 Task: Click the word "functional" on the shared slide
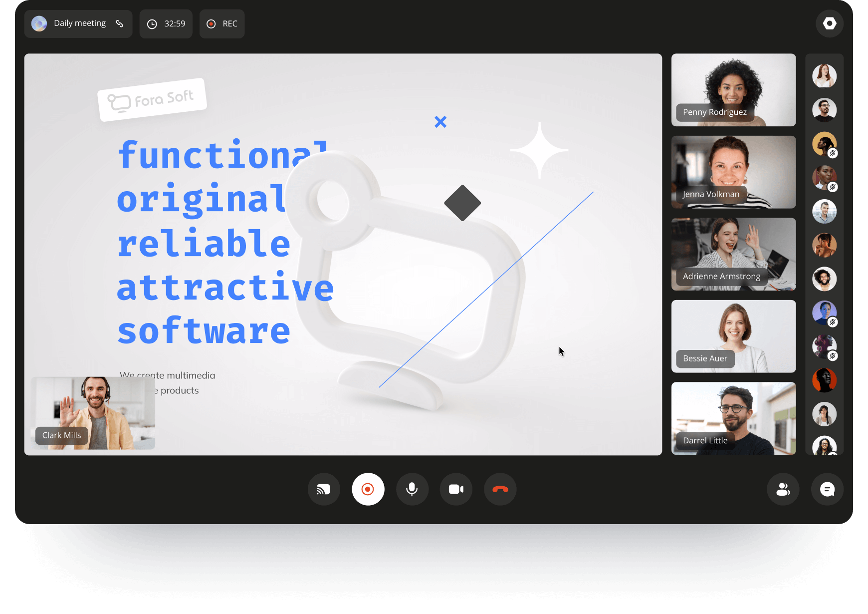(222, 155)
